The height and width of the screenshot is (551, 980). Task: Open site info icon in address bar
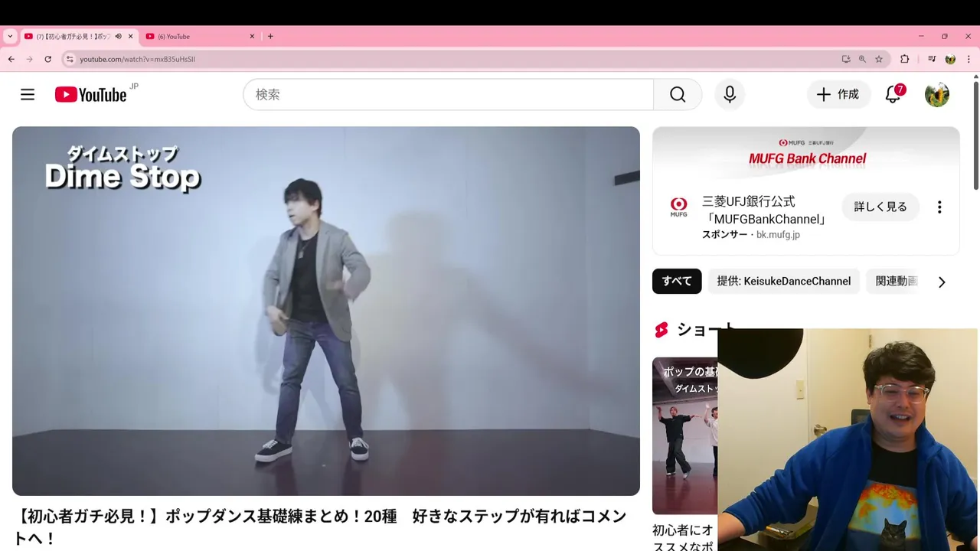coord(70,59)
